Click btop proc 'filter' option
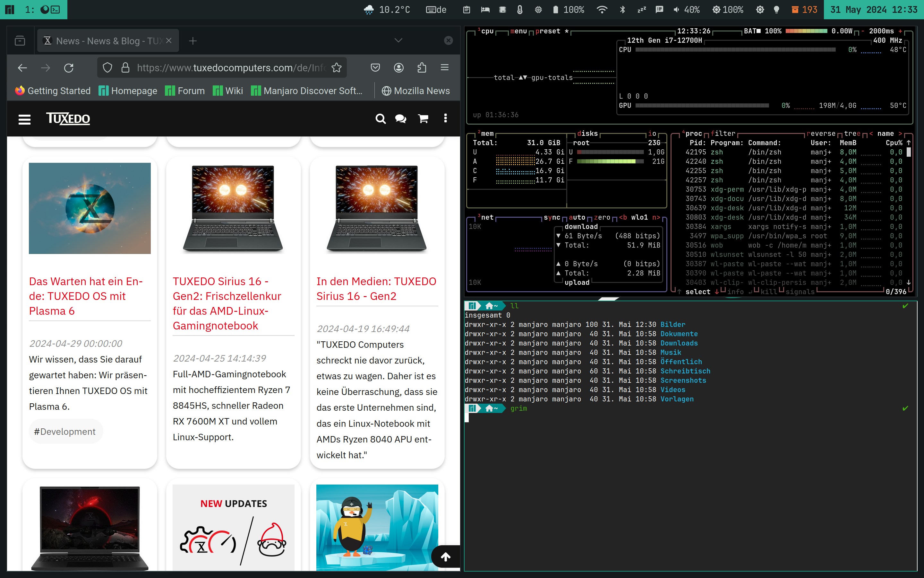The height and width of the screenshot is (578, 924). click(x=723, y=133)
